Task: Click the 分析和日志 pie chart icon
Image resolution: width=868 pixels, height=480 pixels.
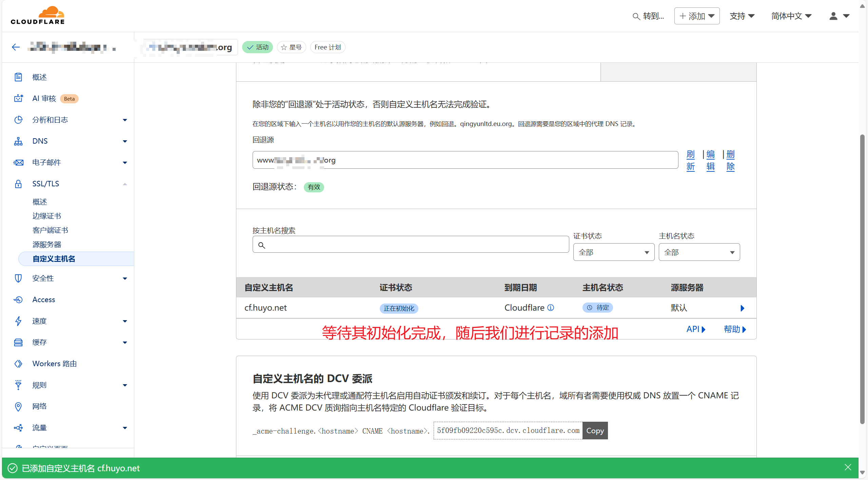Action: (18, 120)
